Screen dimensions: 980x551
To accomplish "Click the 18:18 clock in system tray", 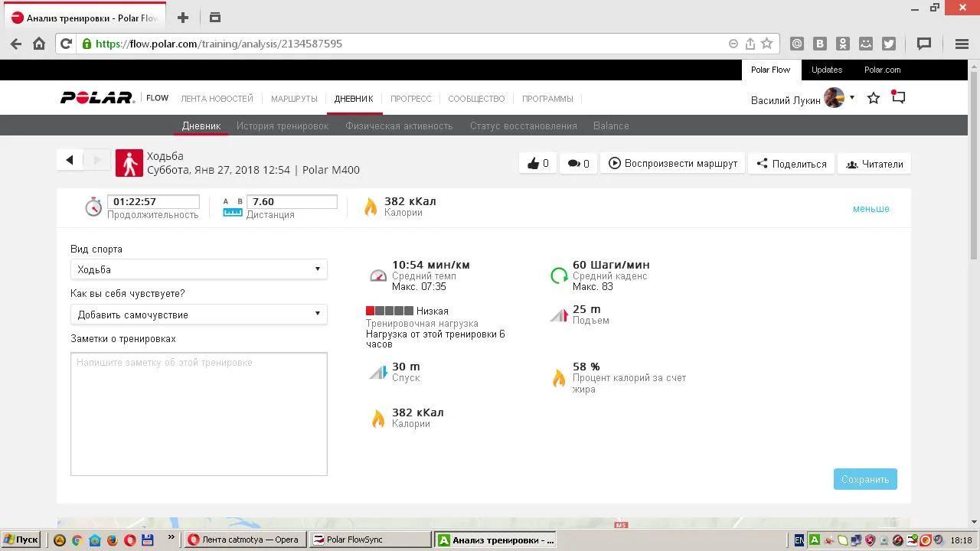I will click(961, 540).
